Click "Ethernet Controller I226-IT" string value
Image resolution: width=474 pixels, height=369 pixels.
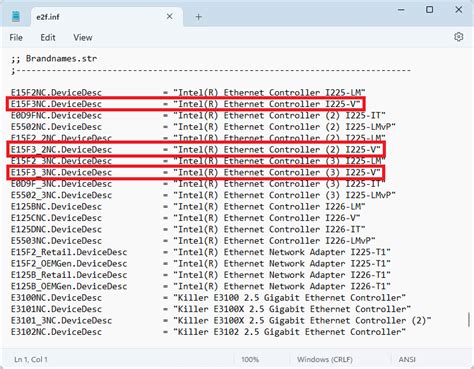[269, 229]
